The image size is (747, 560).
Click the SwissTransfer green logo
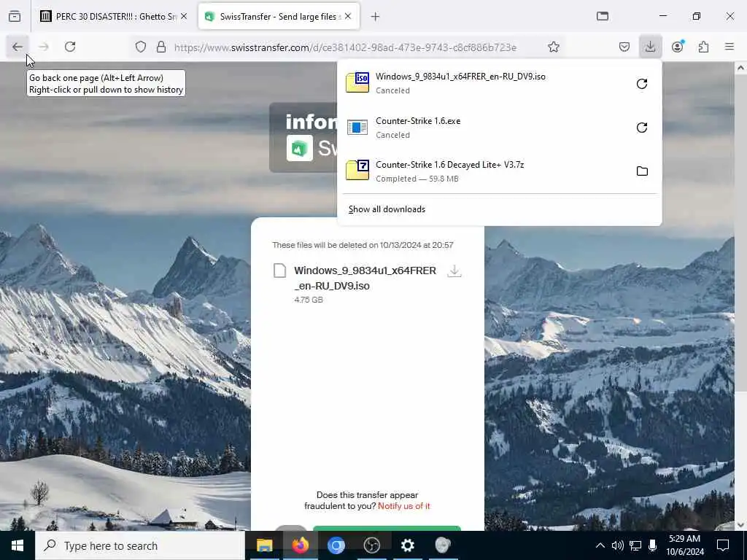(x=299, y=148)
